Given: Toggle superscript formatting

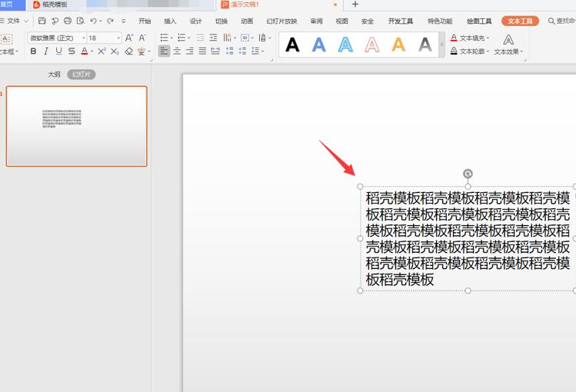Looking at the screenshot, I should click(102, 51).
